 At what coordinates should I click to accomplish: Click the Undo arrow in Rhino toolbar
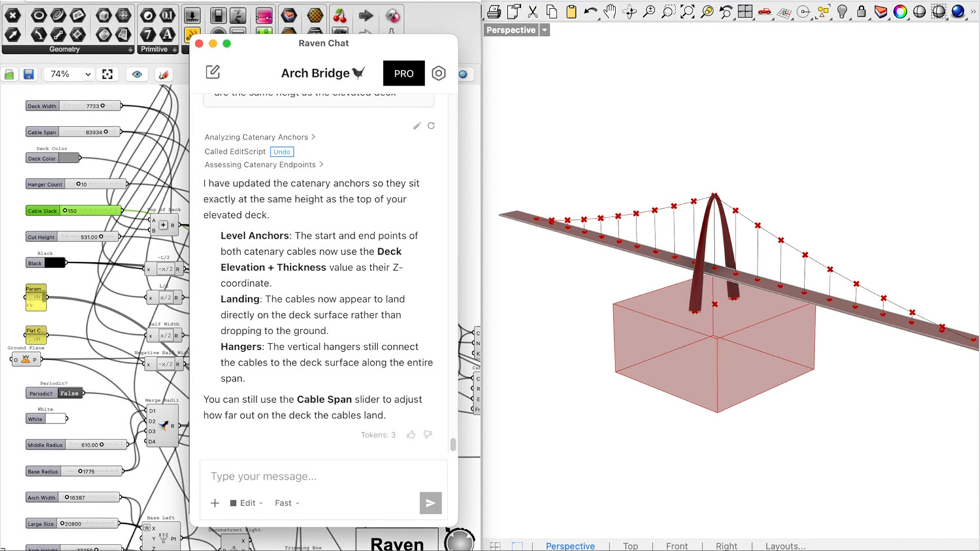591,12
